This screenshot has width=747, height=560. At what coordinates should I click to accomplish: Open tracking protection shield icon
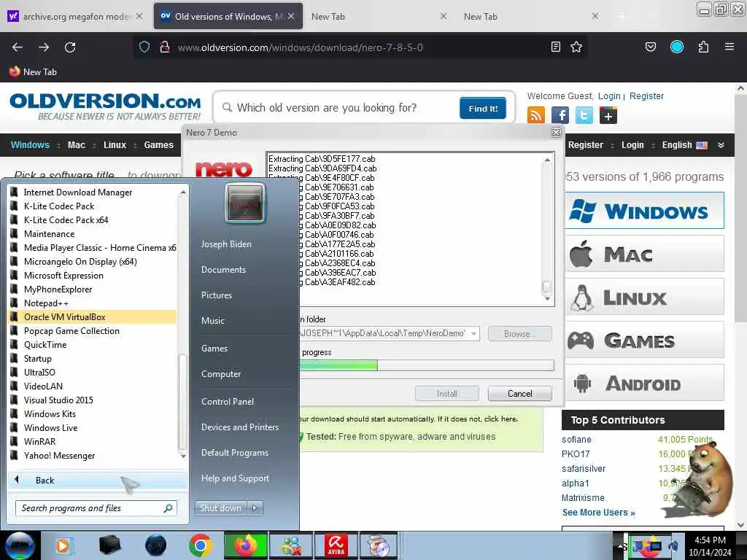point(144,47)
